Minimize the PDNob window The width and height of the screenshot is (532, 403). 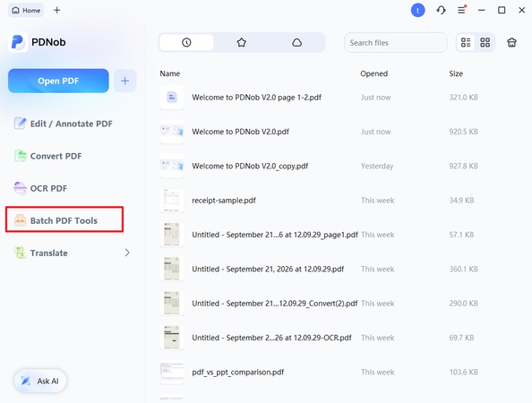[481, 10]
